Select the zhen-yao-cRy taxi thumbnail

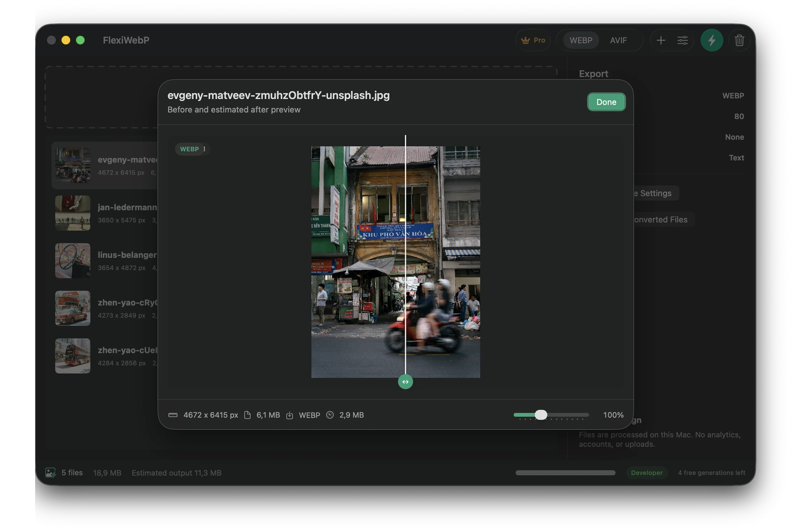coord(73,308)
